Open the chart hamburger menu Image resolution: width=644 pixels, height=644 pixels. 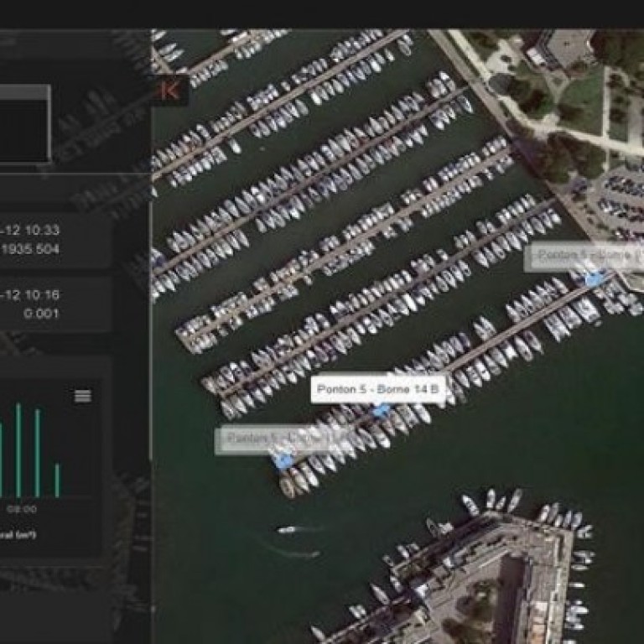pyautogui.click(x=82, y=396)
